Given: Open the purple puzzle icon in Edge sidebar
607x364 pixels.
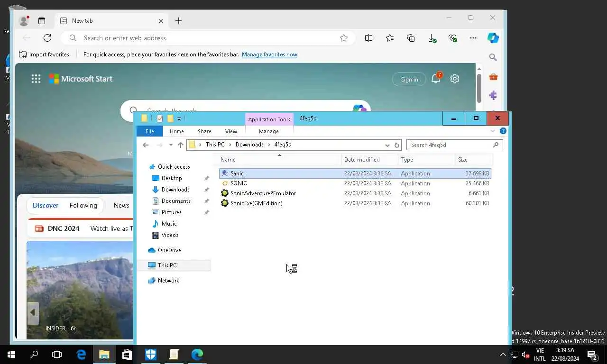Looking at the screenshot, I should pyautogui.click(x=493, y=95).
